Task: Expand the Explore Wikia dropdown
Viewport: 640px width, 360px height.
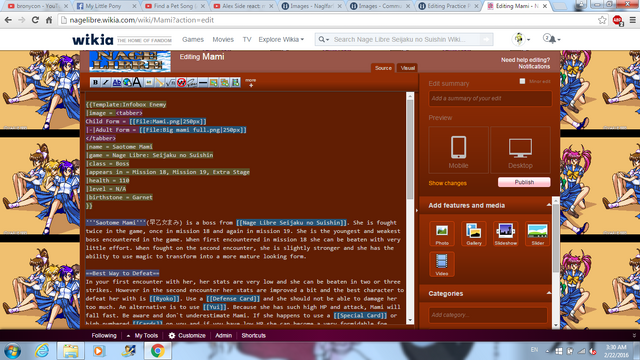Action: tap(281, 40)
